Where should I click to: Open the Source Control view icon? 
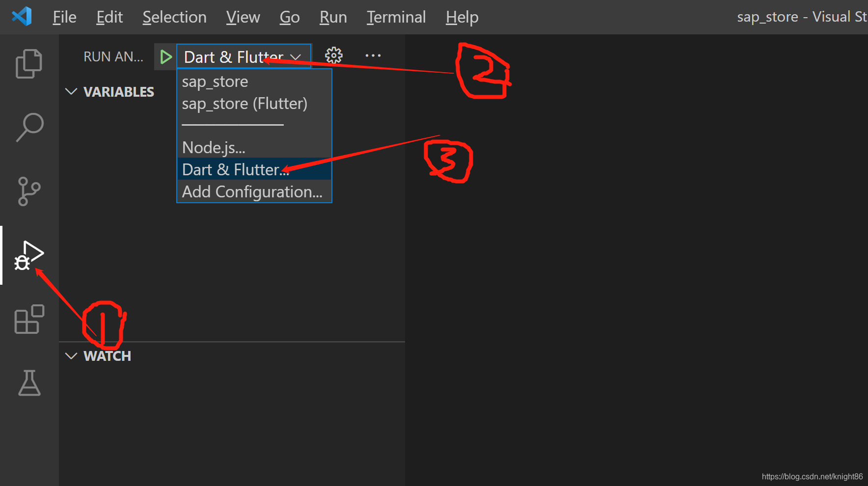click(x=29, y=191)
